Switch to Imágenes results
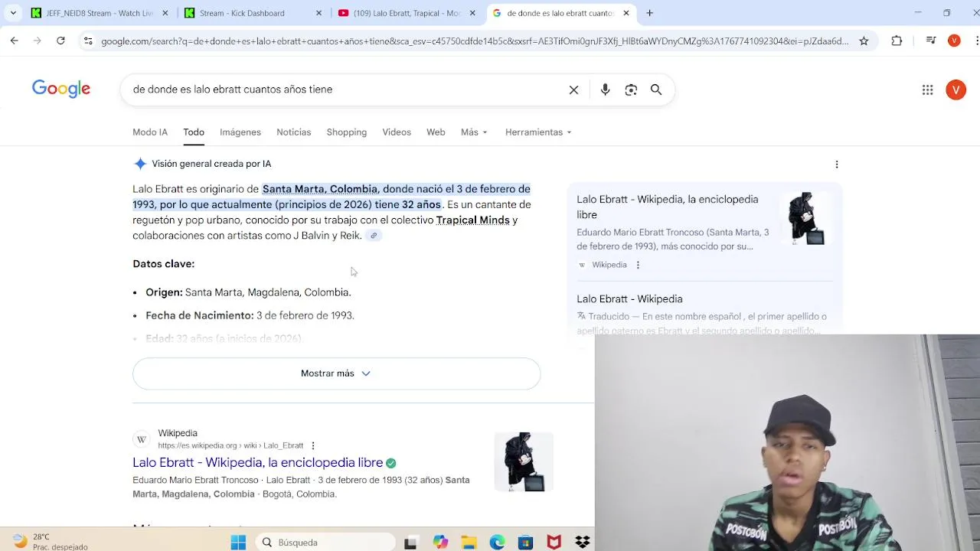 coord(240,132)
